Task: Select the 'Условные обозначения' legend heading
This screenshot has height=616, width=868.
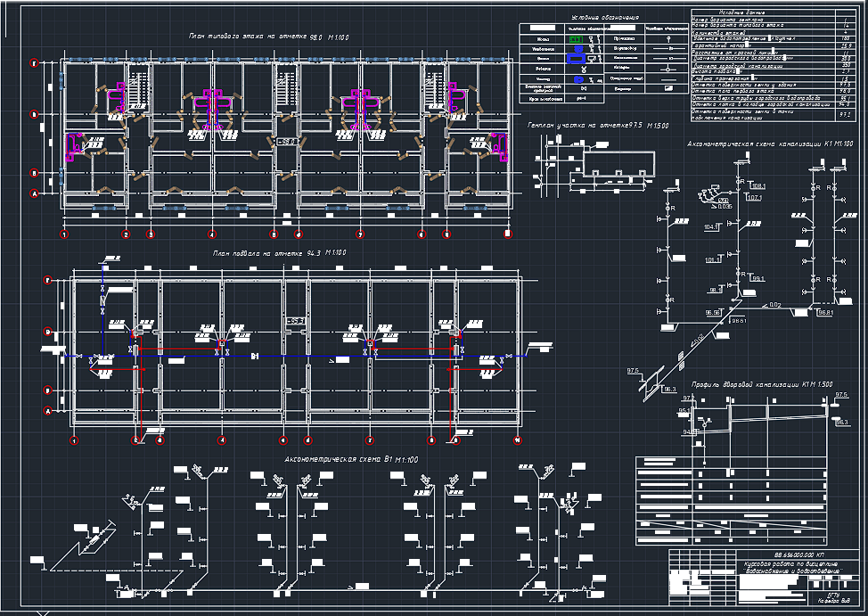Action: click(x=604, y=18)
